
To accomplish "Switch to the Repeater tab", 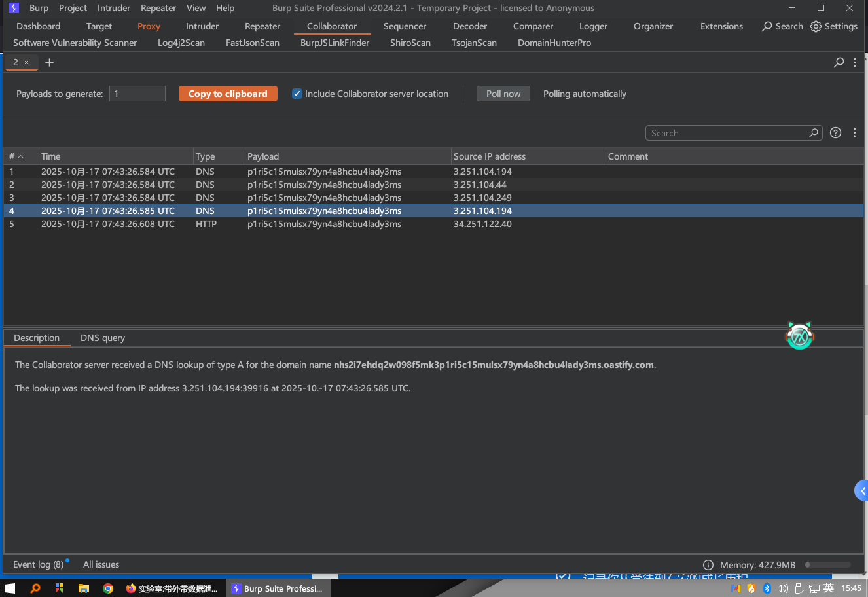I will tap(262, 26).
